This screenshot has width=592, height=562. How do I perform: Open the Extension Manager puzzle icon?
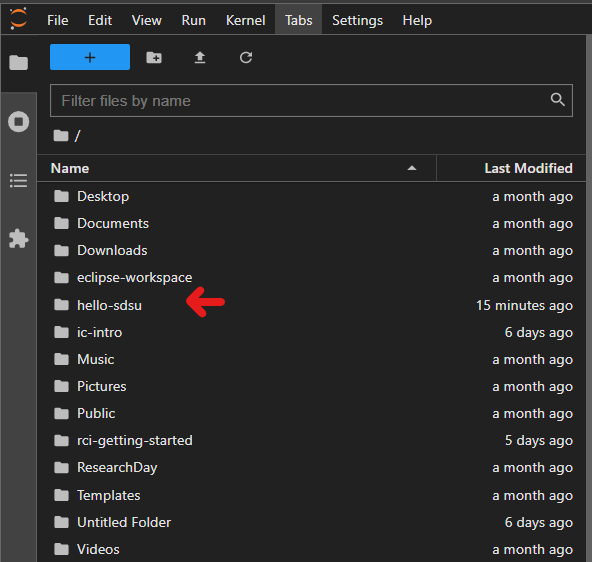pos(18,239)
